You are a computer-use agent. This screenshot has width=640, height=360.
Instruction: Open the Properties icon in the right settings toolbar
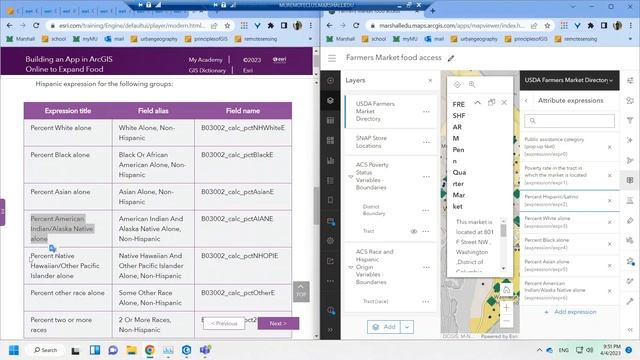pos(630,80)
